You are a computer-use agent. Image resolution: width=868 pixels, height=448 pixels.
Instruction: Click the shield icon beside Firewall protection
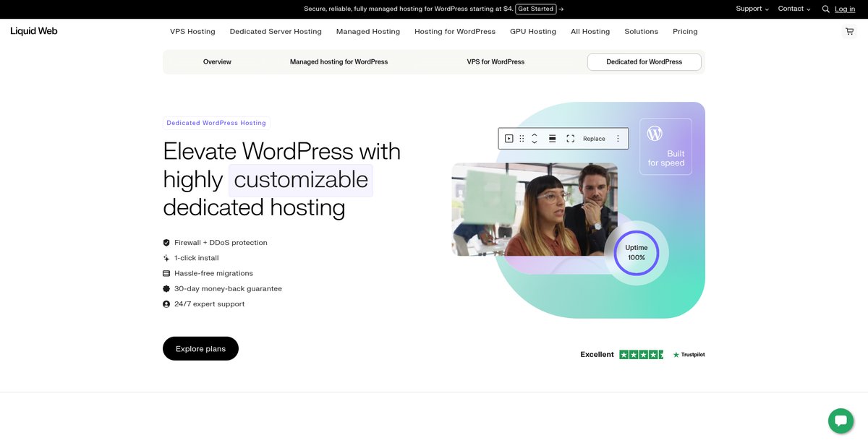[166, 243]
